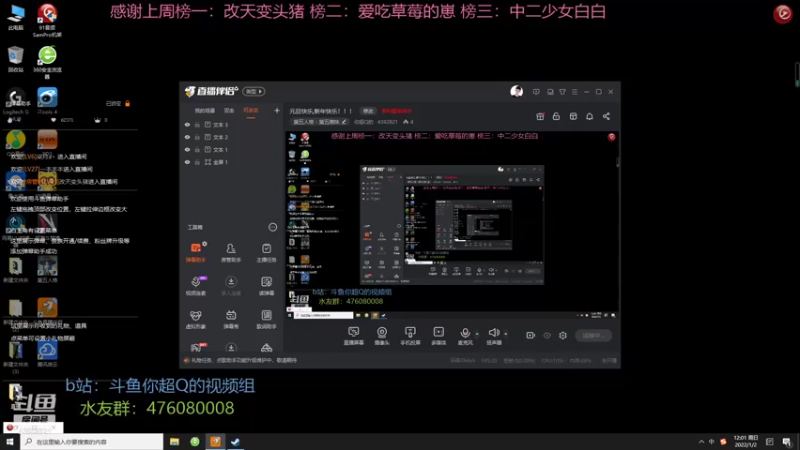
Task: Hide the 文本 2 layer with eye icon
Action: pyautogui.click(x=187, y=137)
